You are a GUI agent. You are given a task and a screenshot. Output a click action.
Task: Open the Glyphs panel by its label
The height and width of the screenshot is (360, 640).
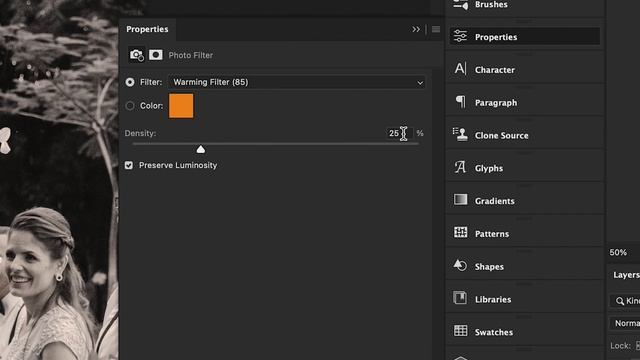click(489, 168)
